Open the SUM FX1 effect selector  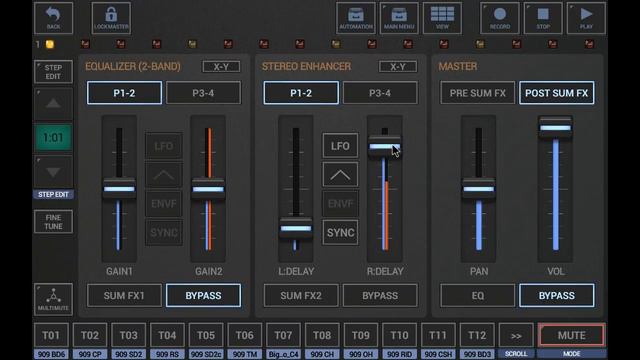(124, 296)
